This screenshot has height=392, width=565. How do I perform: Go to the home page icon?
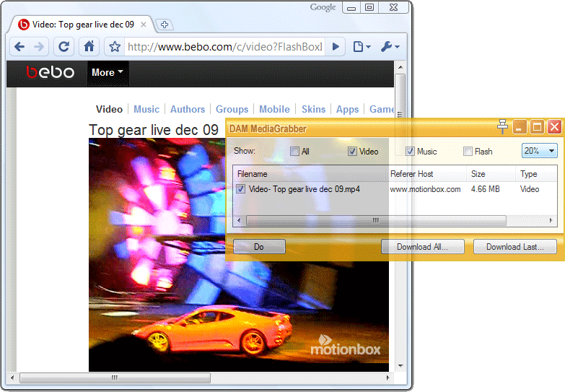(89, 46)
